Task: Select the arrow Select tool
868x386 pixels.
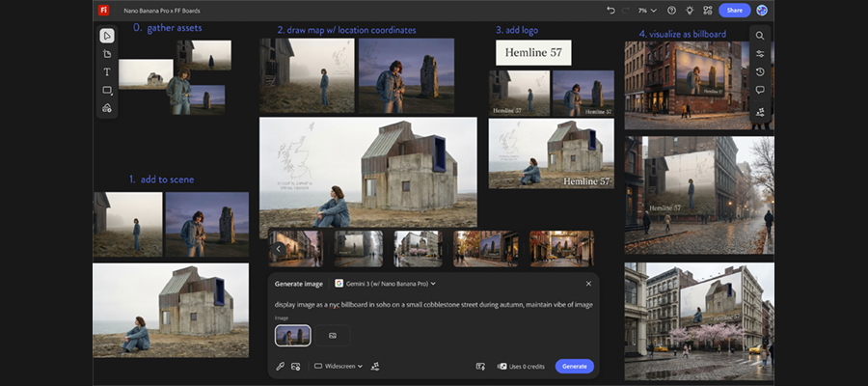Action: tap(107, 36)
